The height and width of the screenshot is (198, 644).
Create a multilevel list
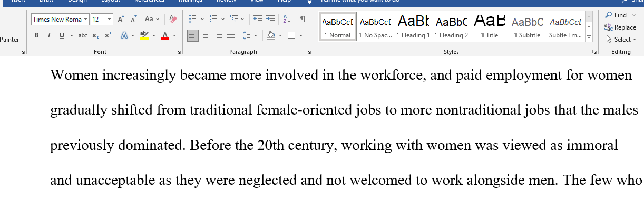click(234, 20)
